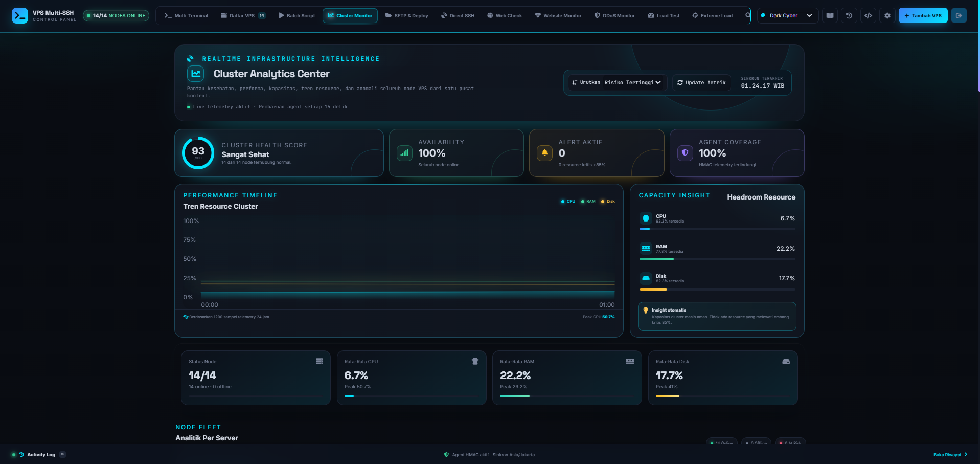
Task: Click the Sinkron Terakhir time 01.24.17 WIB
Action: [763, 86]
